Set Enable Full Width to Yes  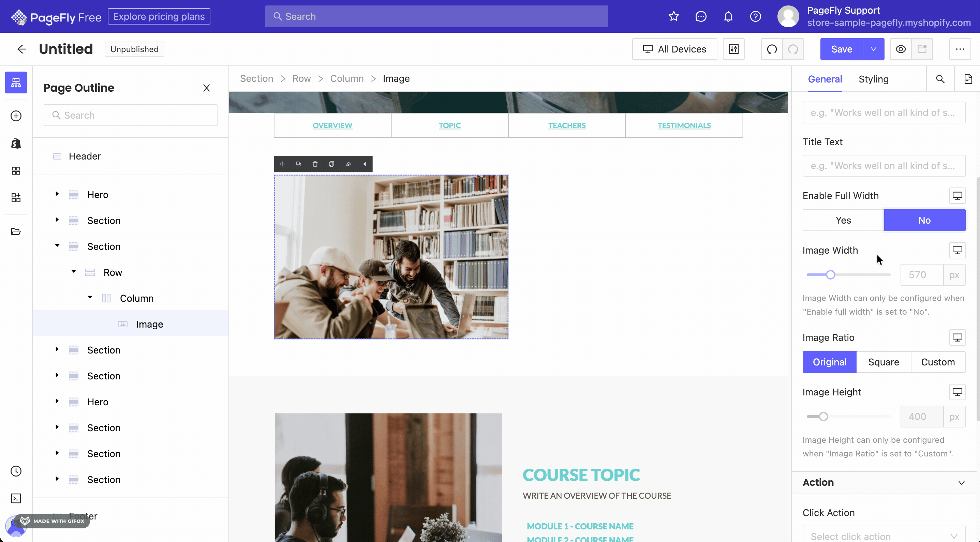tap(843, 220)
